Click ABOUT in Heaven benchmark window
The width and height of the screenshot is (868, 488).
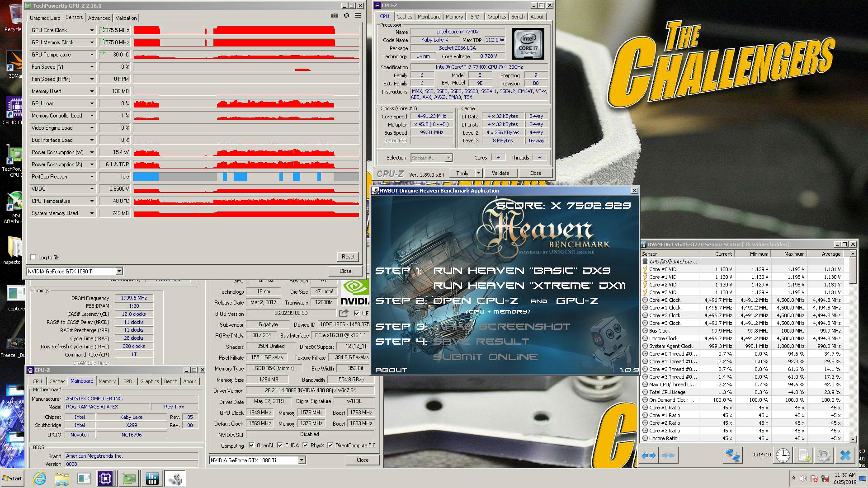pyautogui.click(x=391, y=370)
